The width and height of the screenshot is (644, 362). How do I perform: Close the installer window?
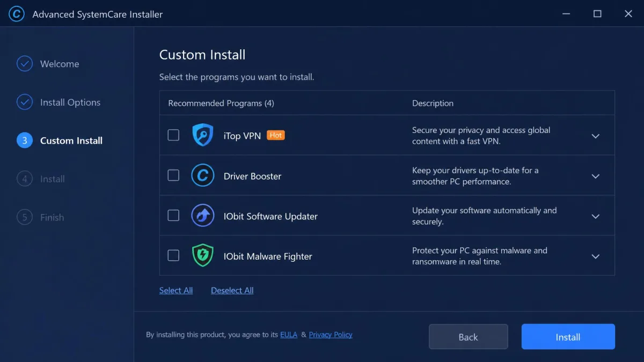tap(628, 14)
